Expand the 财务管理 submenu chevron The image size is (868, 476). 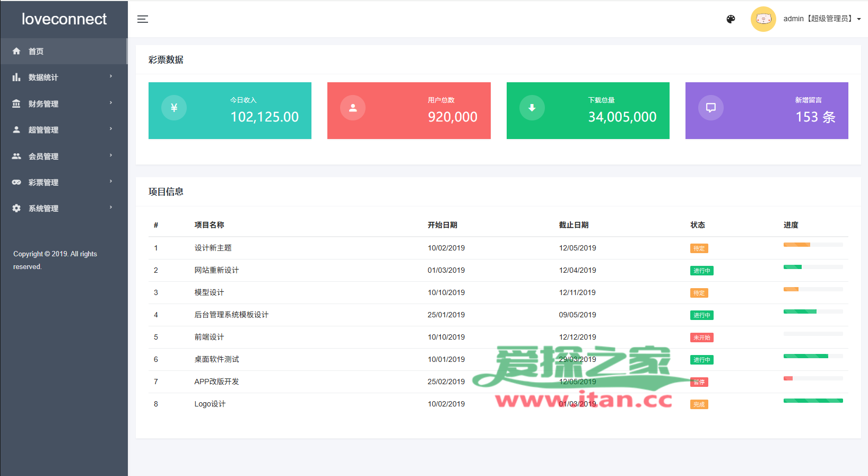[x=111, y=103]
